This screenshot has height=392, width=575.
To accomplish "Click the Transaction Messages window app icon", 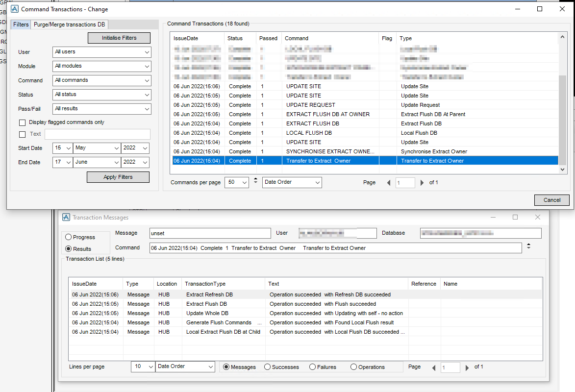I will (66, 217).
